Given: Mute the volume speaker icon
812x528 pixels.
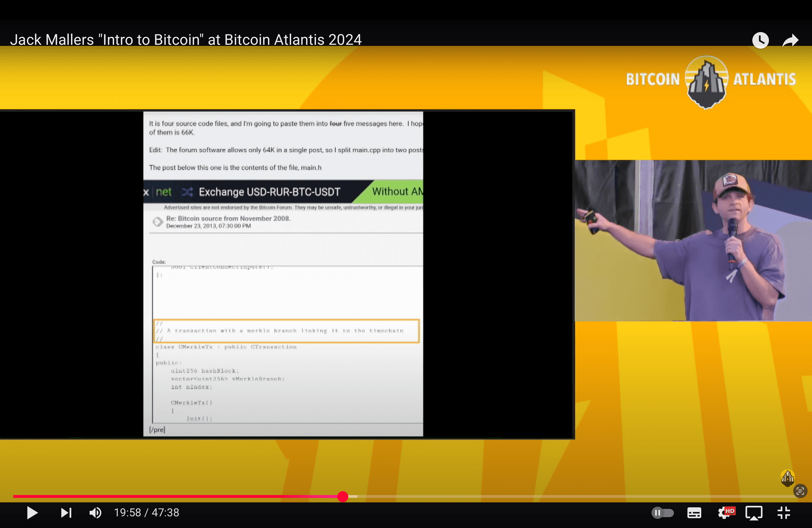Looking at the screenshot, I should tap(95, 513).
